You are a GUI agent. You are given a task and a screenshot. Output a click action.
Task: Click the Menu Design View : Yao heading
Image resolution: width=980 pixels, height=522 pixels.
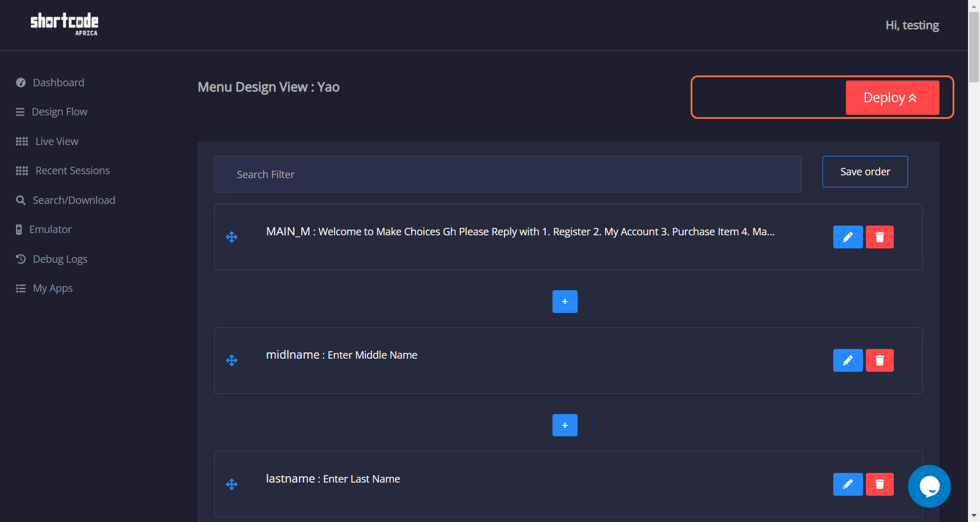(268, 87)
